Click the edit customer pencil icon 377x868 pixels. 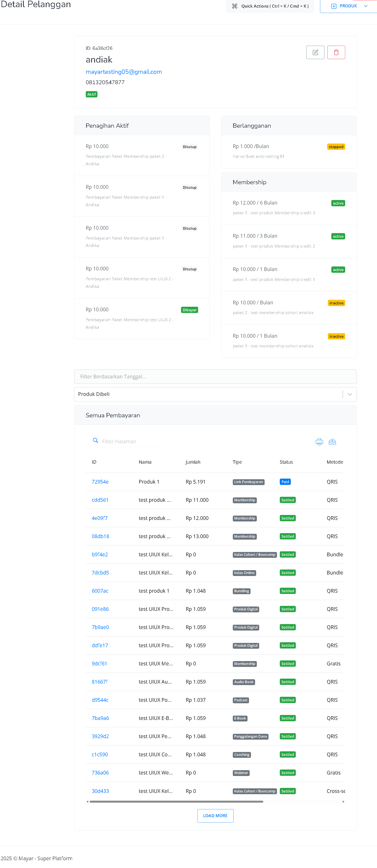pyautogui.click(x=315, y=53)
